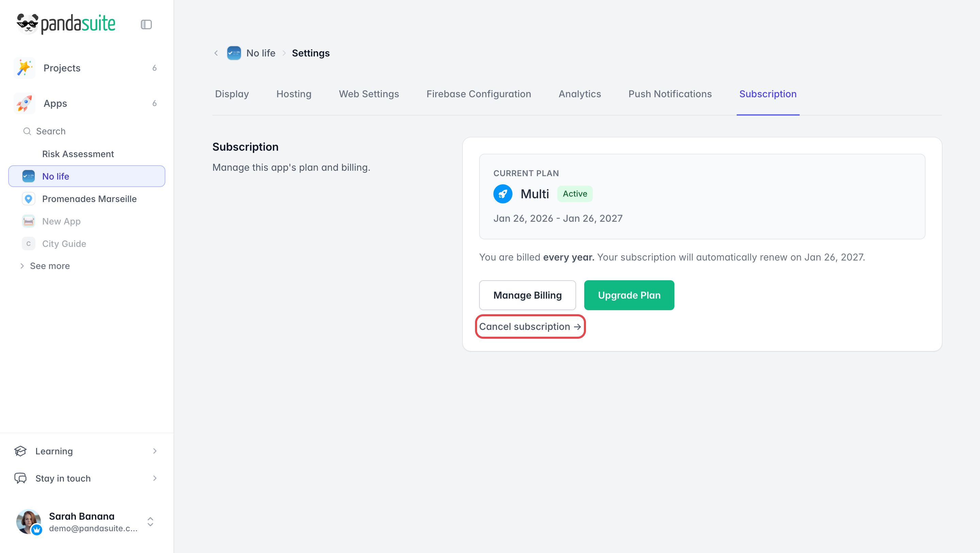
Task: Click the No life app icon in sidebar
Action: pyautogui.click(x=29, y=176)
